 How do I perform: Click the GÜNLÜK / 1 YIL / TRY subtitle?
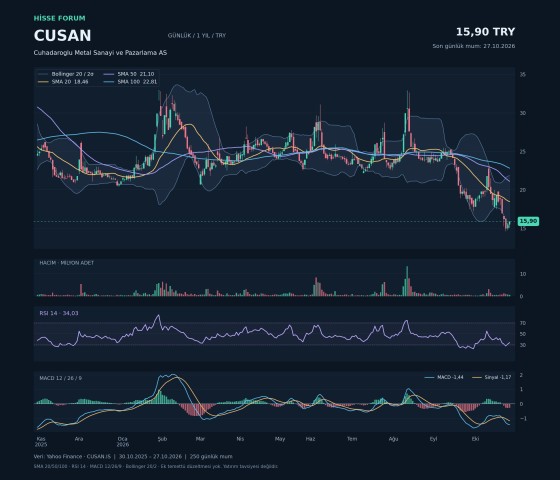pos(197,35)
